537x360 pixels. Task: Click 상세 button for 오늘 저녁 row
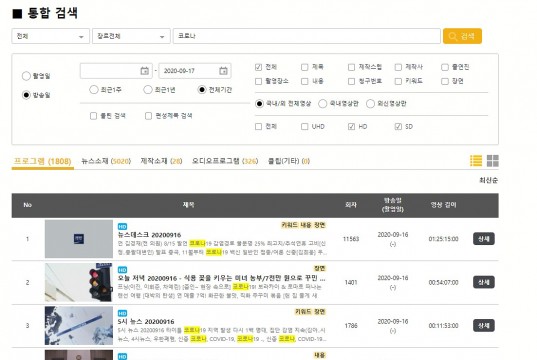(484, 282)
